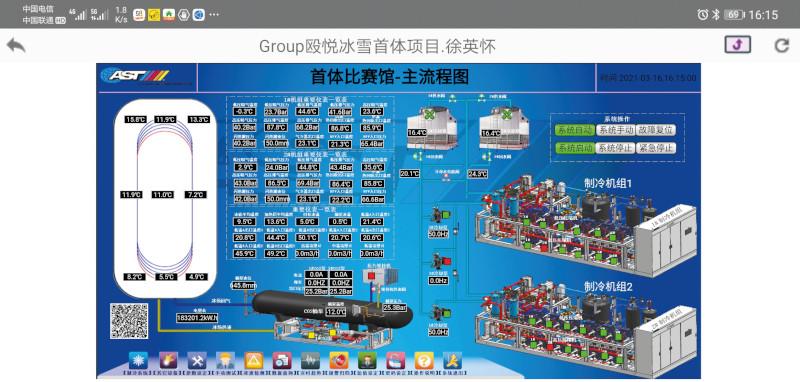Click the 55.4Bar pressure value

tap(372, 144)
